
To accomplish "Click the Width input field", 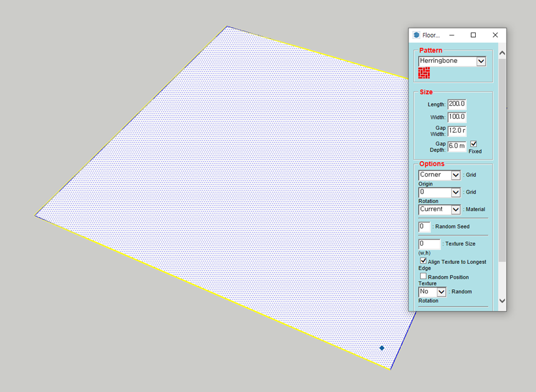I will tap(457, 117).
